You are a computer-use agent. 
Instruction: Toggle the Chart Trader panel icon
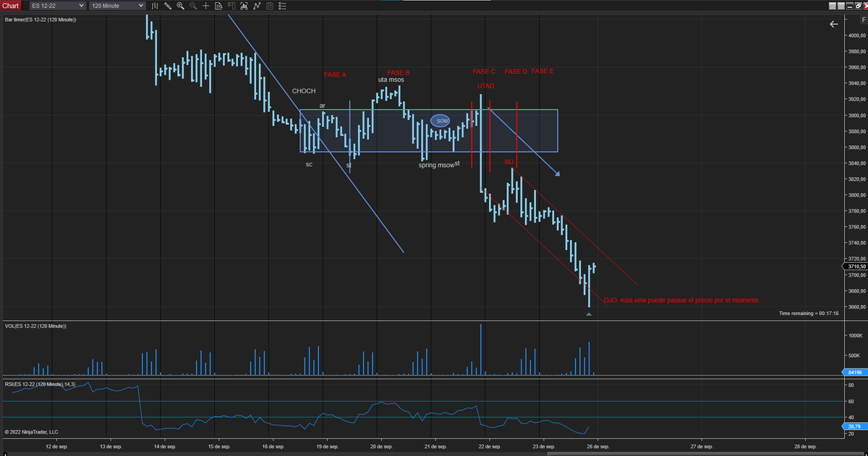pos(231,6)
